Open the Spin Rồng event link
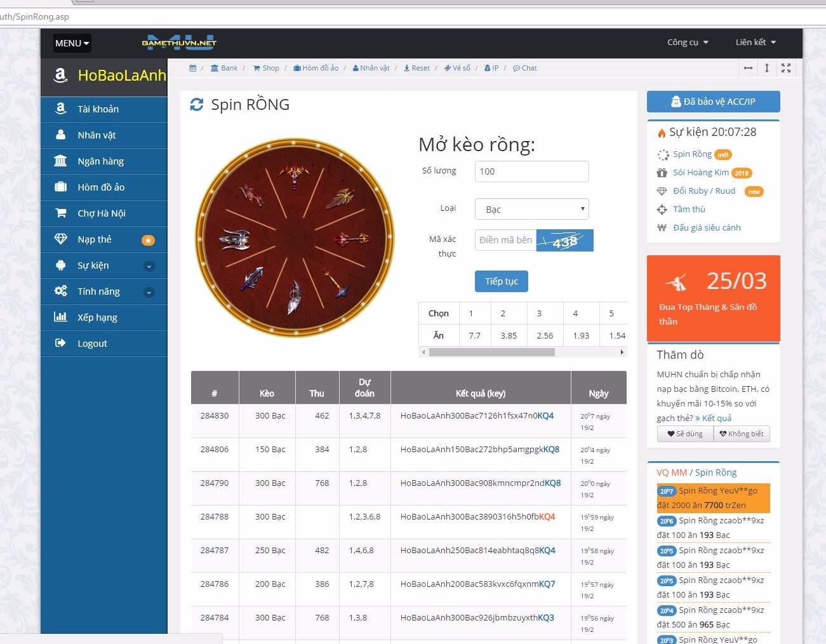This screenshot has height=644, width=826. tap(692, 154)
